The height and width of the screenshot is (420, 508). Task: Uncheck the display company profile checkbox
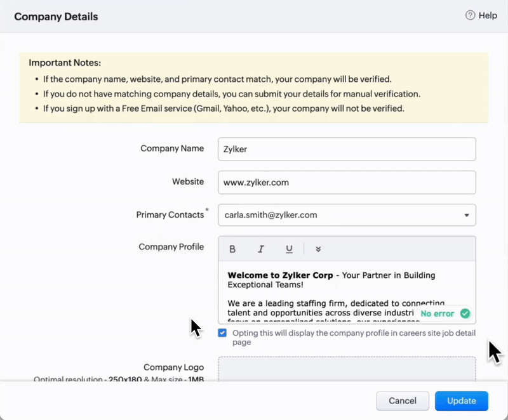pyautogui.click(x=222, y=333)
